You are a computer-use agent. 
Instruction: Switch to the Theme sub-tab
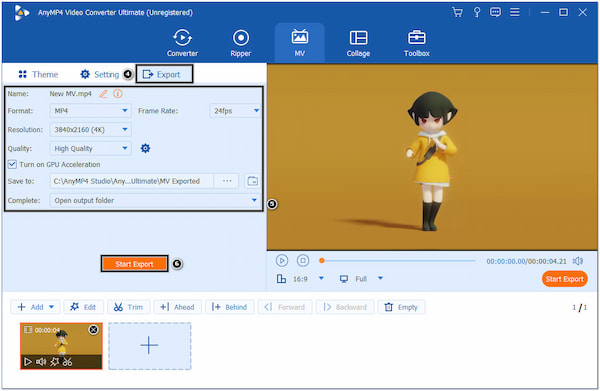coord(38,74)
